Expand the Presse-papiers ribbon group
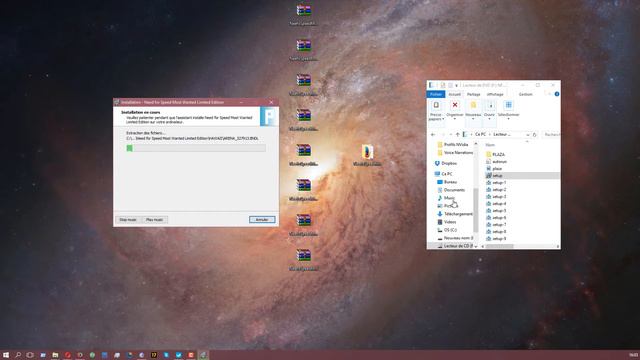This screenshot has height=360, width=640. coord(436,111)
